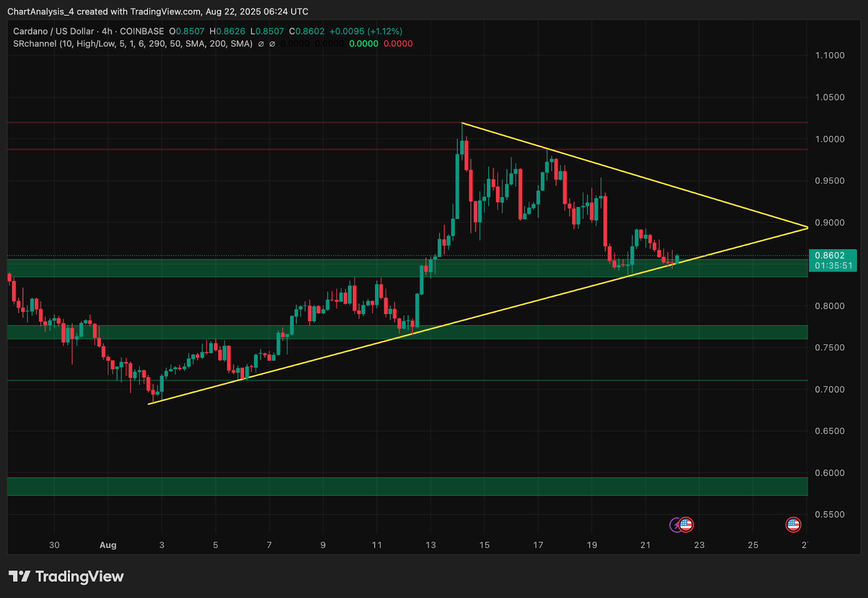The width and height of the screenshot is (868, 598).
Task: Click the first ∅ symbol after SRchannel settings
Action: 261,44
